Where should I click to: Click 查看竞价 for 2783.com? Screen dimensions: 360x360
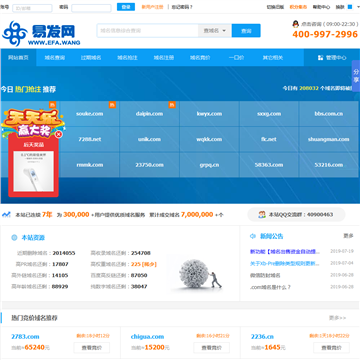92,348
